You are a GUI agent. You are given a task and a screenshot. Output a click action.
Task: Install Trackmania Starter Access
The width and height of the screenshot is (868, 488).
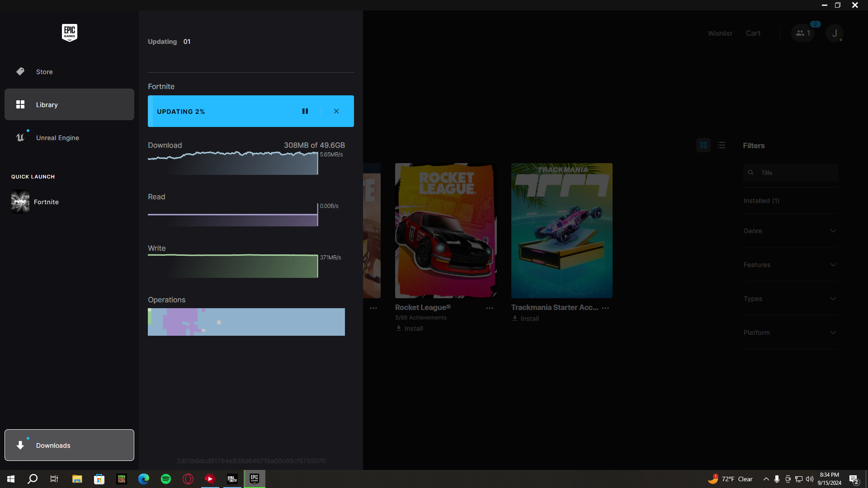[x=526, y=319]
